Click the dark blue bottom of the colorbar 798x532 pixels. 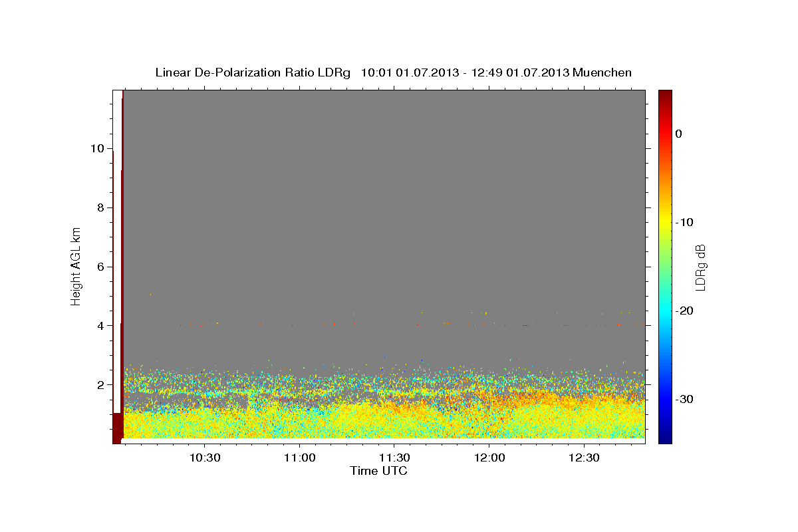coord(665,437)
